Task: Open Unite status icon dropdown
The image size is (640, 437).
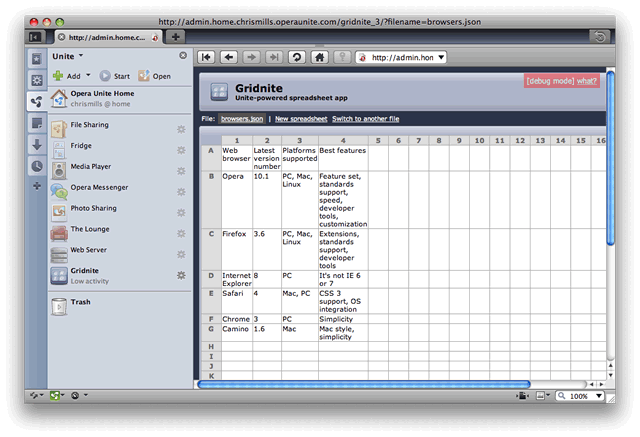Action: tap(57, 395)
